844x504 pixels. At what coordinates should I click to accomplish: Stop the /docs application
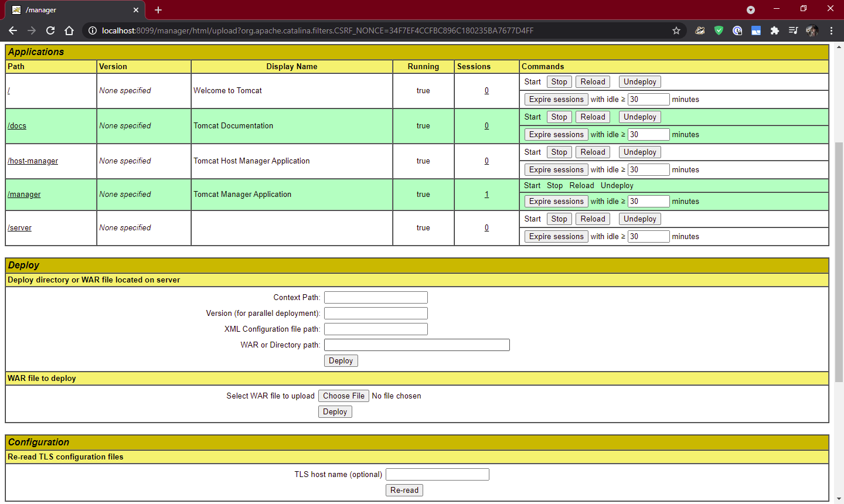pyautogui.click(x=559, y=117)
